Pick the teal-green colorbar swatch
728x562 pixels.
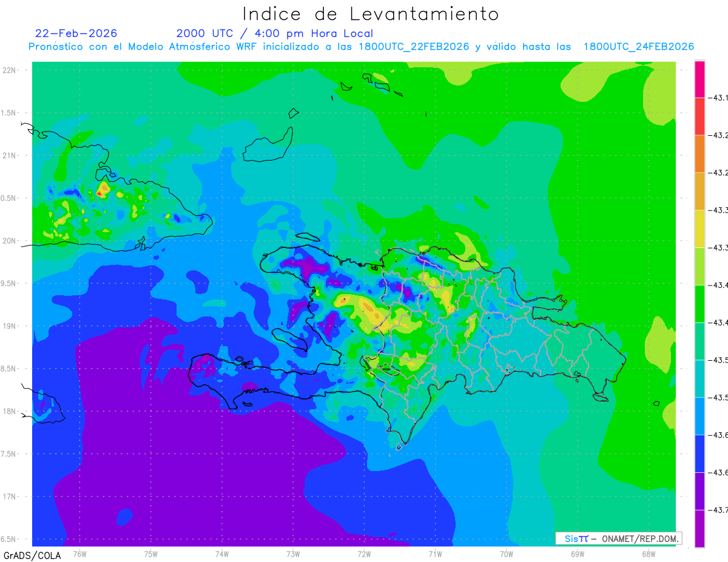click(x=699, y=341)
